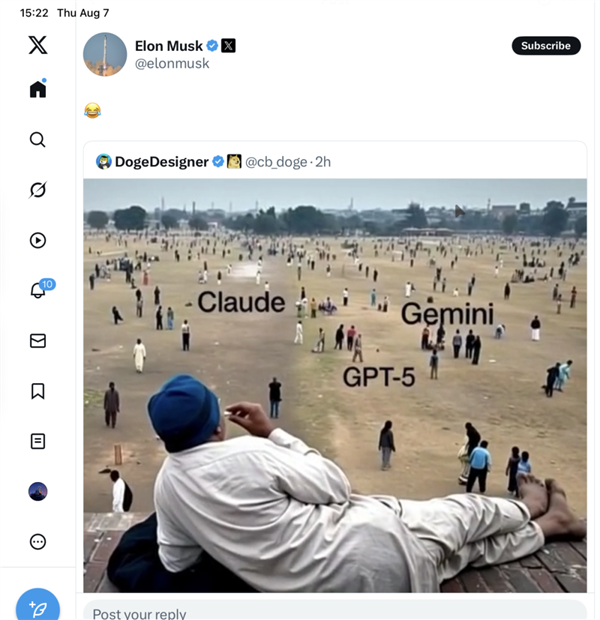Screen dimensions: 600x620
Task: Click the X logo in sidebar
Action: (38, 45)
